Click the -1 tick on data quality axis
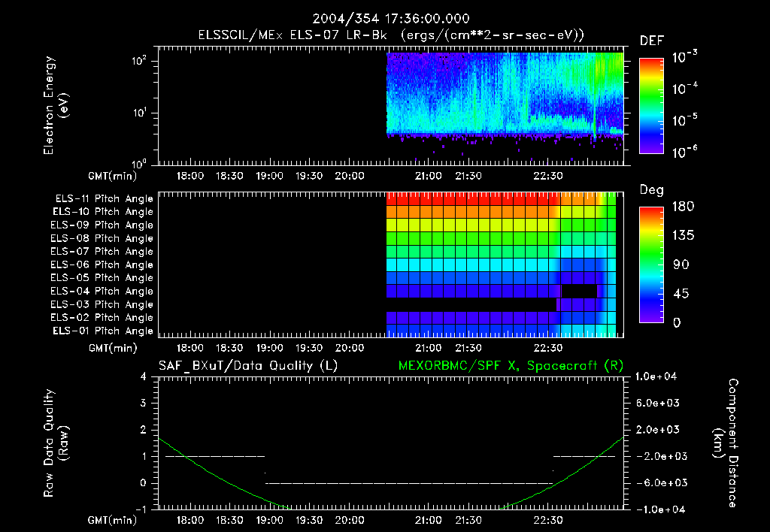The height and width of the screenshot is (532, 770). point(141,509)
